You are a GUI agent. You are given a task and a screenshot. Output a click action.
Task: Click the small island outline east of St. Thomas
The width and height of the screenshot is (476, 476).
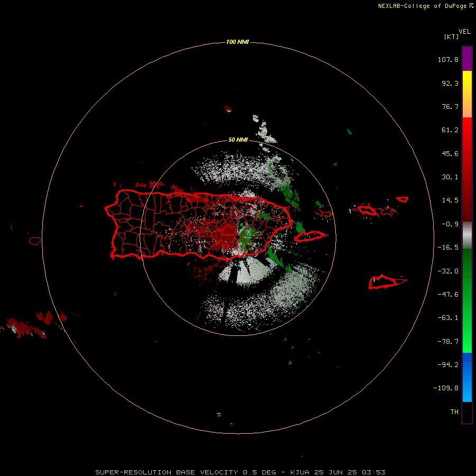point(402,199)
